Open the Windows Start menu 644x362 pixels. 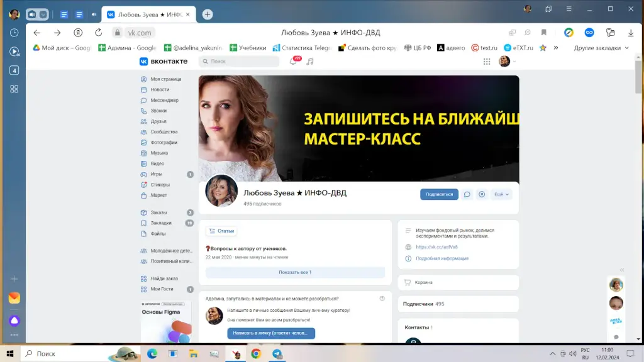coord(10,354)
